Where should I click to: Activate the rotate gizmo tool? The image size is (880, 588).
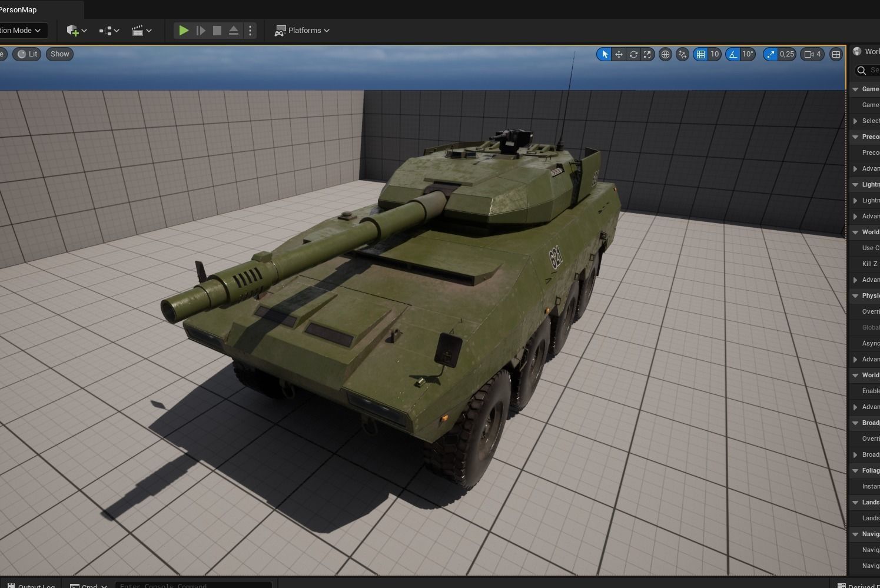633,54
